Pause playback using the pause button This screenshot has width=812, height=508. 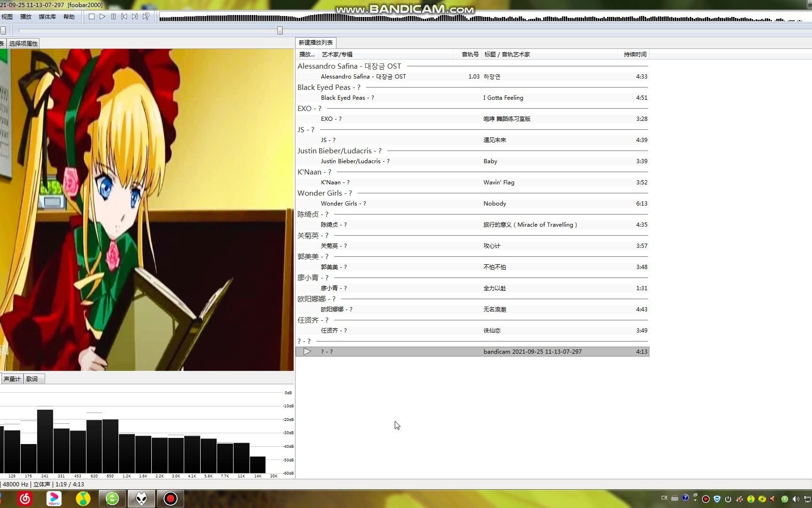[x=113, y=16]
